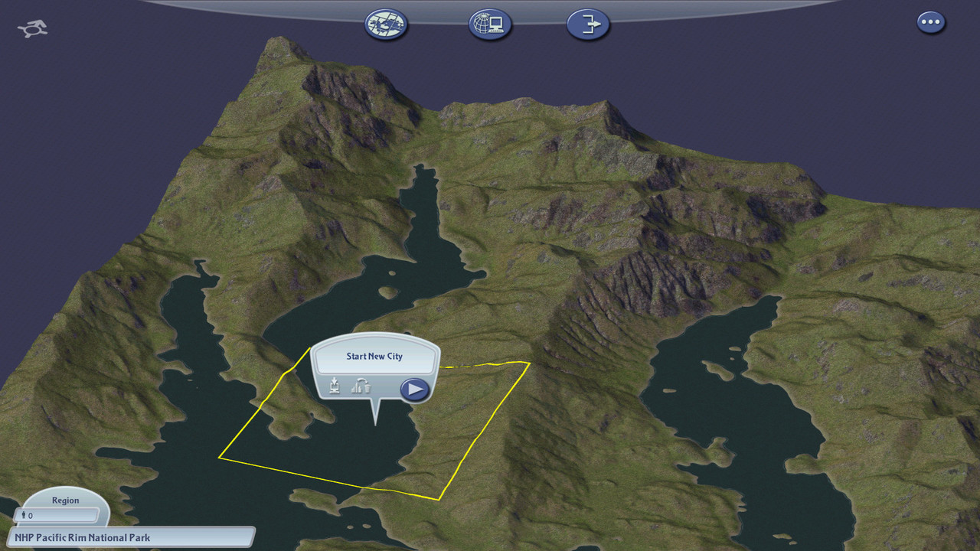Click the Start New City title
Screen dimensions: 980x551
374,357
